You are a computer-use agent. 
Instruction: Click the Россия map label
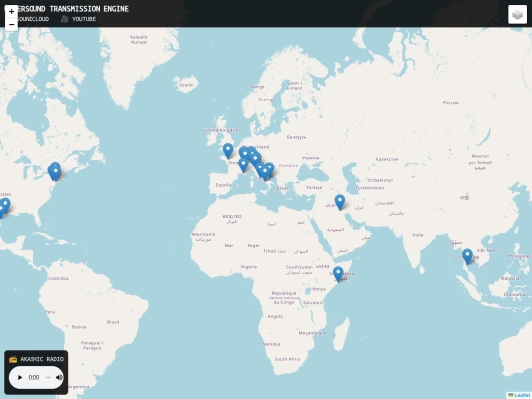(x=450, y=103)
